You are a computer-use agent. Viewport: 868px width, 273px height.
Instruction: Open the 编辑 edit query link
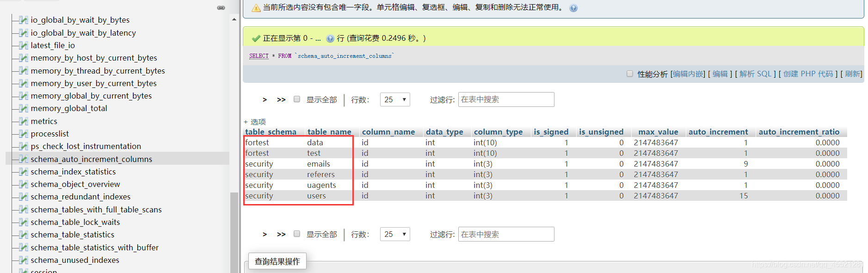(x=720, y=74)
